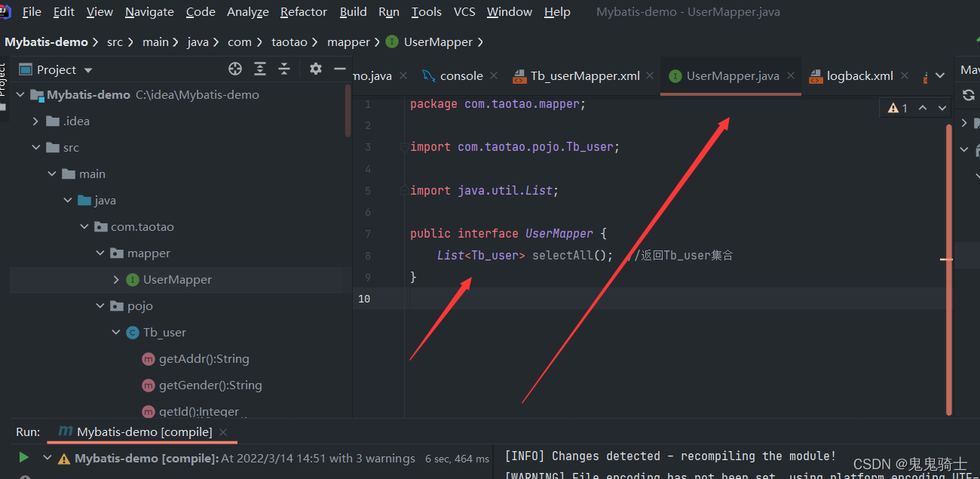Open the Help menu
This screenshot has height=479, width=980.
pyautogui.click(x=557, y=12)
